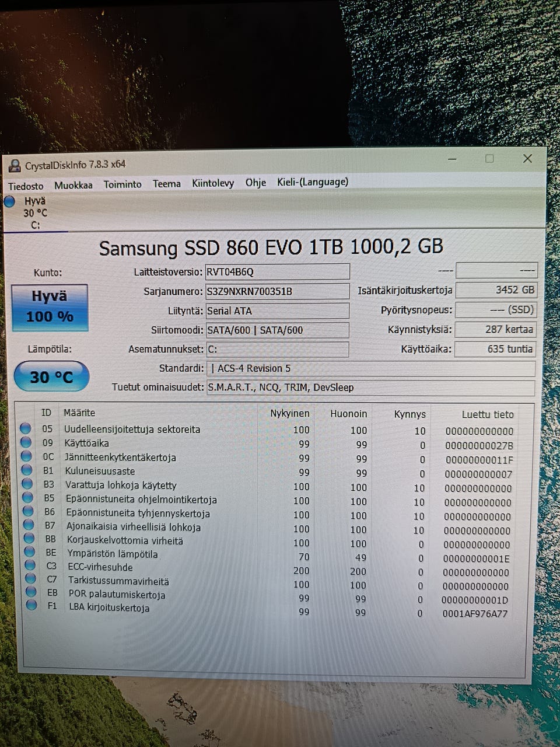Open the Ohje menu
Viewport: 560px width, 747px height.
(x=256, y=183)
